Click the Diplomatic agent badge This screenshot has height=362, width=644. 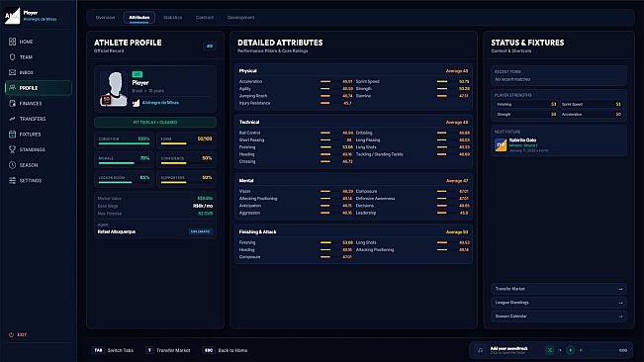(201, 231)
